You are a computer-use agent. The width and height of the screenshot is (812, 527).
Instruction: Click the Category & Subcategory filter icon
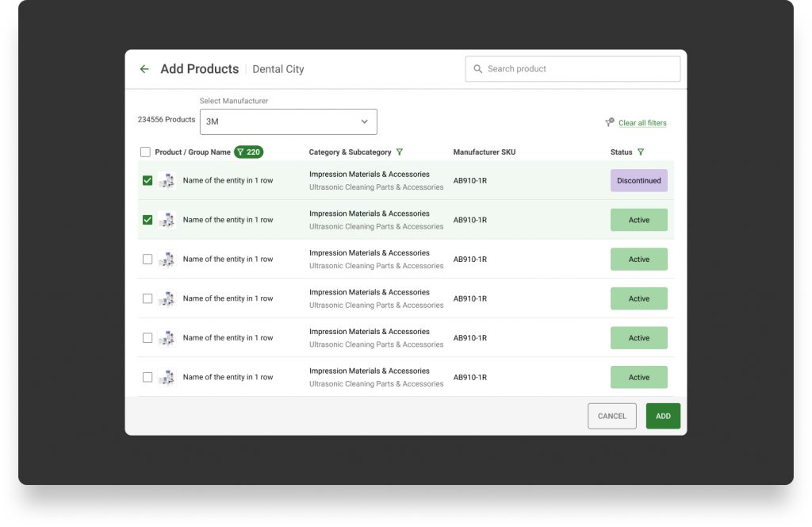(400, 152)
